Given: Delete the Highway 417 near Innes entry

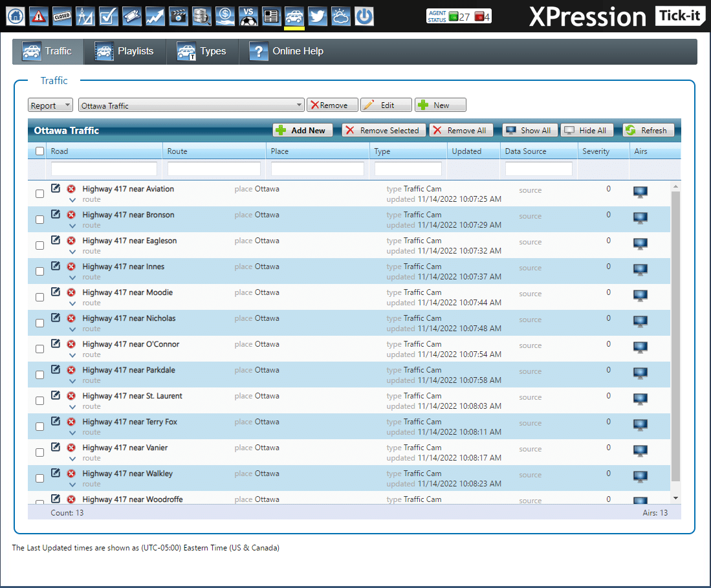Looking at the screenshot, I should click(x=71, y=266).
